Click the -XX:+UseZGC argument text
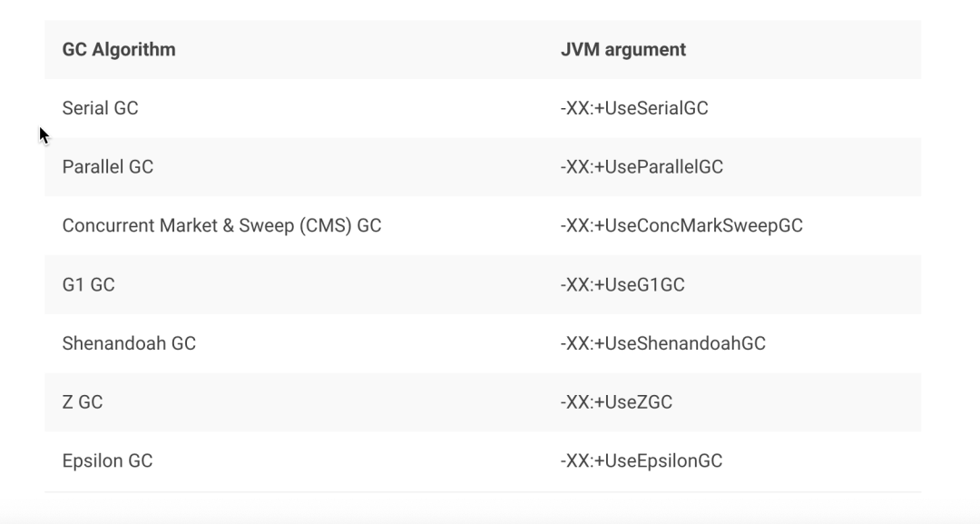Screen dimensions: 980x524 pyautogui.click(x=616, y=401)
